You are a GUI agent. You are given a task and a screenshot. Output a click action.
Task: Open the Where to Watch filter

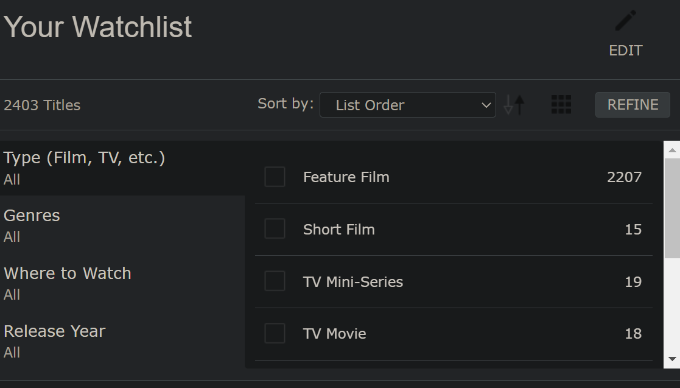point(122,283)
